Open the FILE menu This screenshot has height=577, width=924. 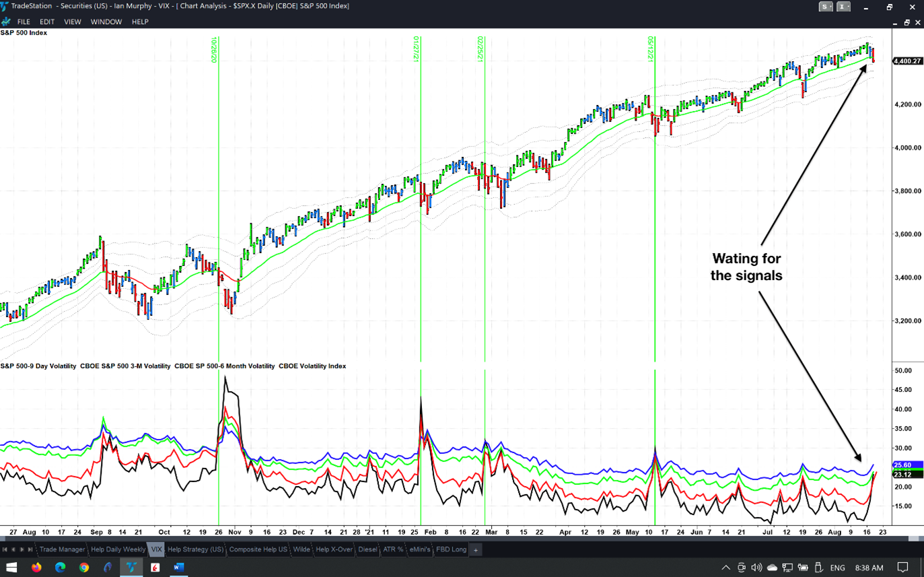[24, 22]
